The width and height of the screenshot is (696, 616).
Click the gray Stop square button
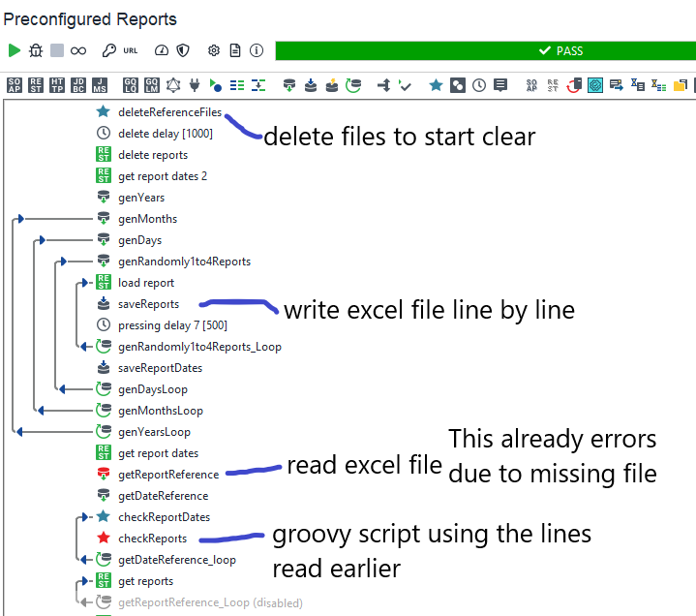[x=57, y=50]
